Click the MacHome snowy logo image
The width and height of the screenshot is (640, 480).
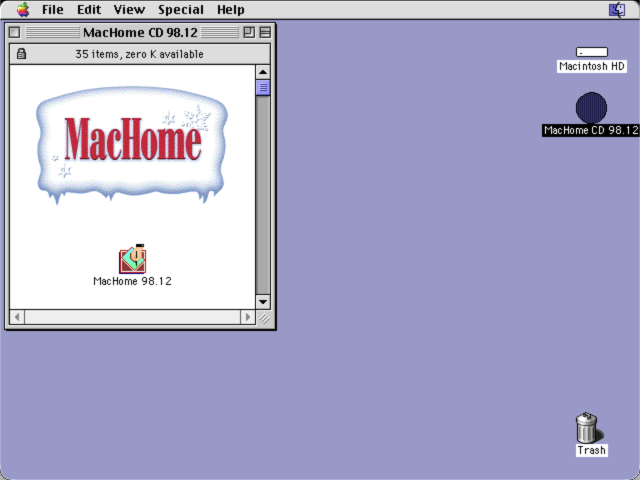[x=131, y=144]
